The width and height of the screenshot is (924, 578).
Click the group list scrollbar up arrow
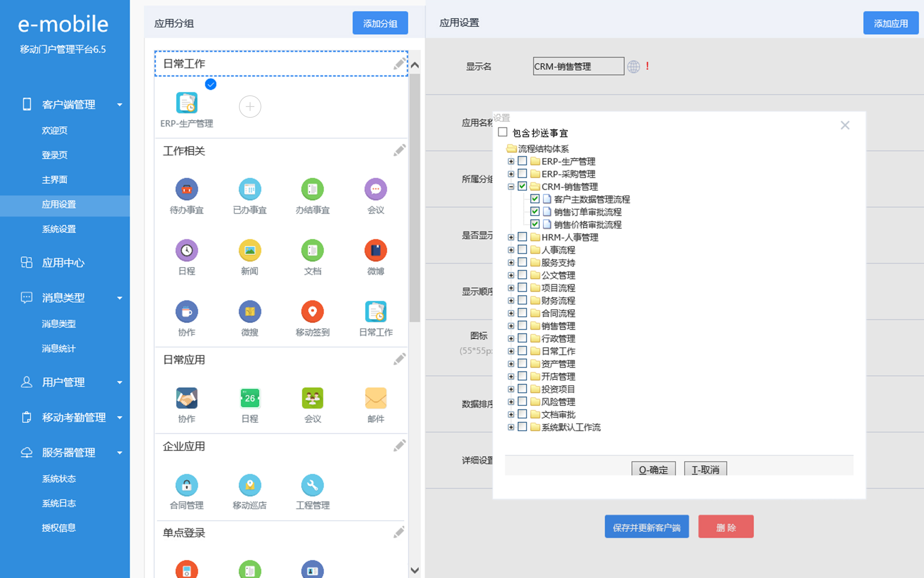415,65
